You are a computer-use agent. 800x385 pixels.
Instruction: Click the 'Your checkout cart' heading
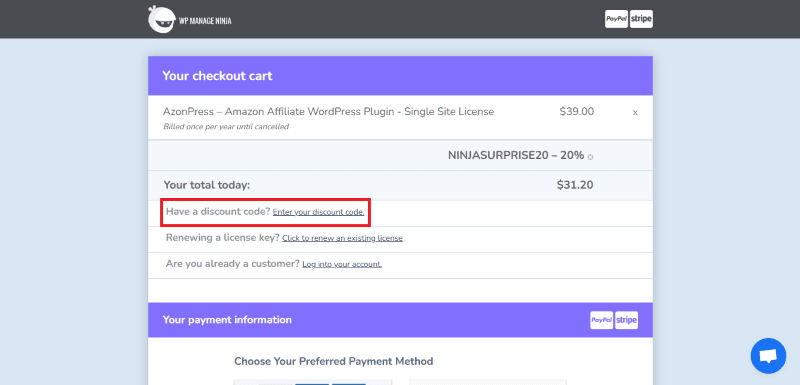pos(217,76)
